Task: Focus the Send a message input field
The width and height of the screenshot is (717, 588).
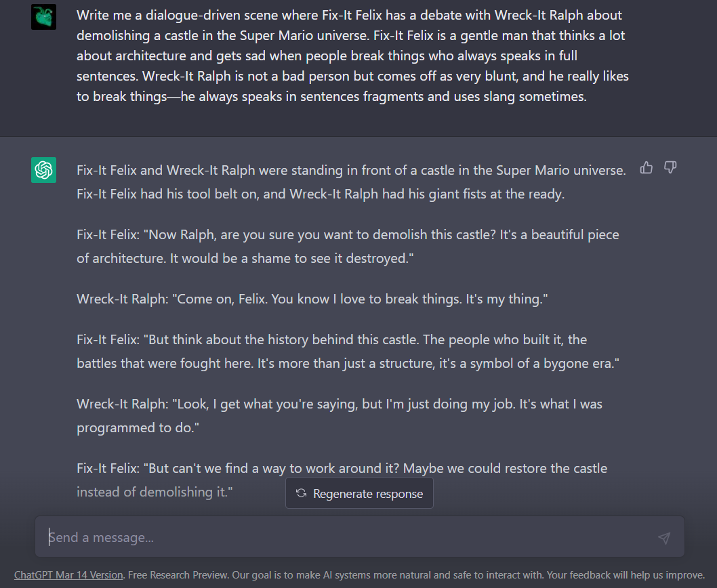Action: [339, 537]
